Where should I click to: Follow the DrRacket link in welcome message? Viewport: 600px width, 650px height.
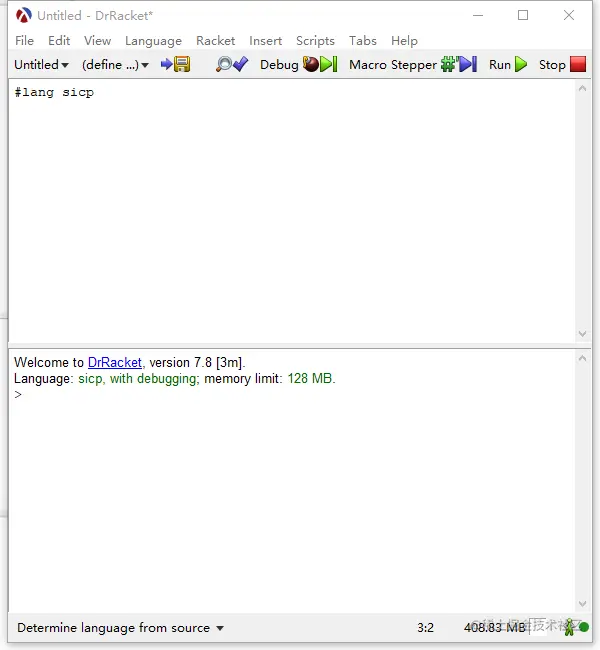click(115, 362)
